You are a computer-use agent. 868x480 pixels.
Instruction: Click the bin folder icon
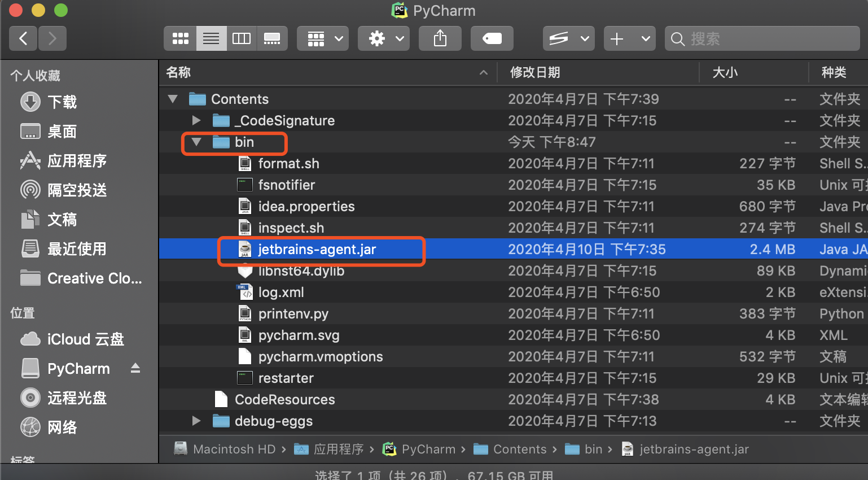click(221, 142)
